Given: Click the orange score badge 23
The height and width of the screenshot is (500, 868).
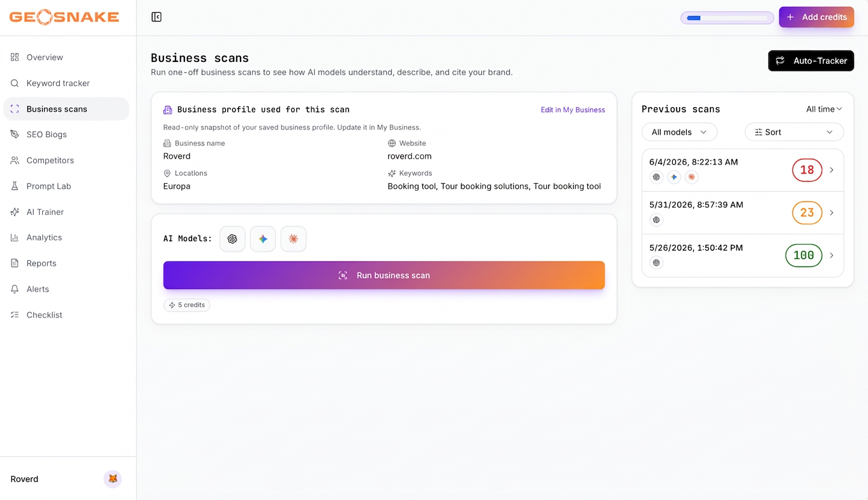Looking at the screenshot, I should point(807,213).
